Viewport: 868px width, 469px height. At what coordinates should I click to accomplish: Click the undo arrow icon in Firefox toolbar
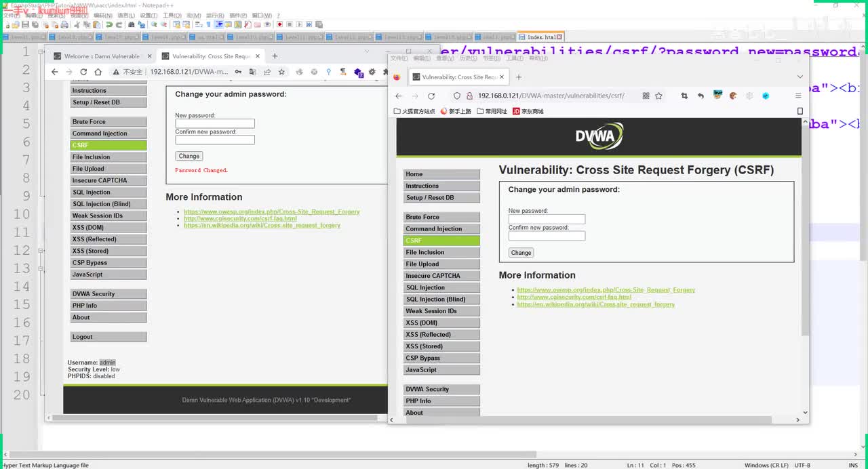click(701, 96)
